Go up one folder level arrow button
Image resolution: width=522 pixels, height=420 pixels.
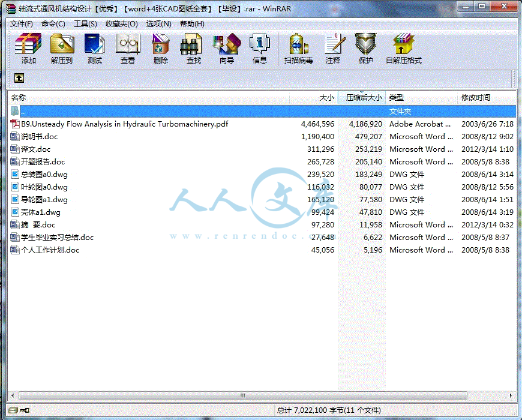(19, 78)
